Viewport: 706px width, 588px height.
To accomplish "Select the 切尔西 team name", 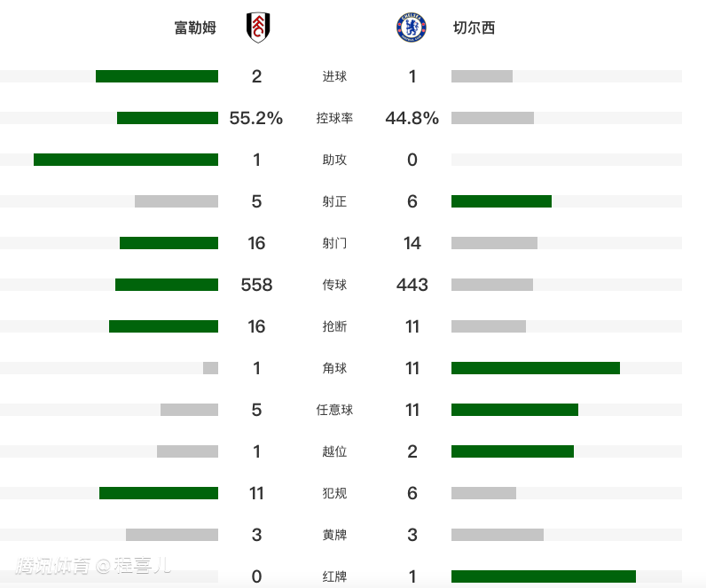I will pos(474,27).
